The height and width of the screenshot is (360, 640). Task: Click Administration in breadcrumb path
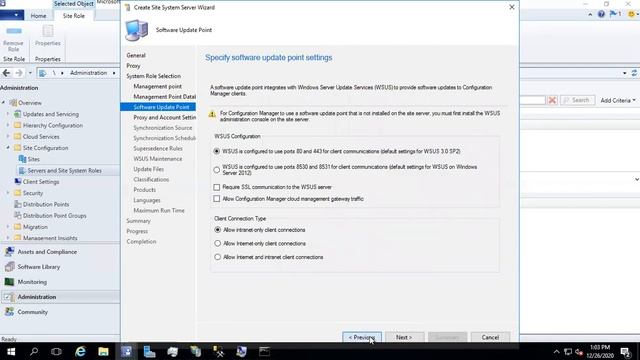(x=88, y=73)
